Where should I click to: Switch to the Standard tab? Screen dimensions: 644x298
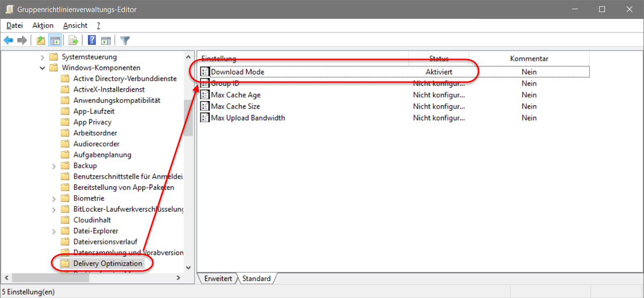256,278
